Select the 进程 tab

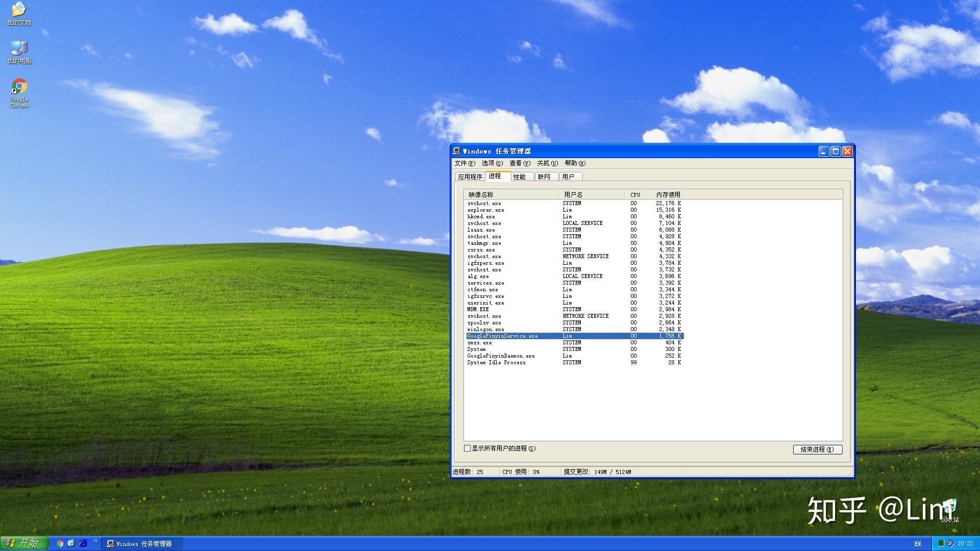click(x=497, y=176)
